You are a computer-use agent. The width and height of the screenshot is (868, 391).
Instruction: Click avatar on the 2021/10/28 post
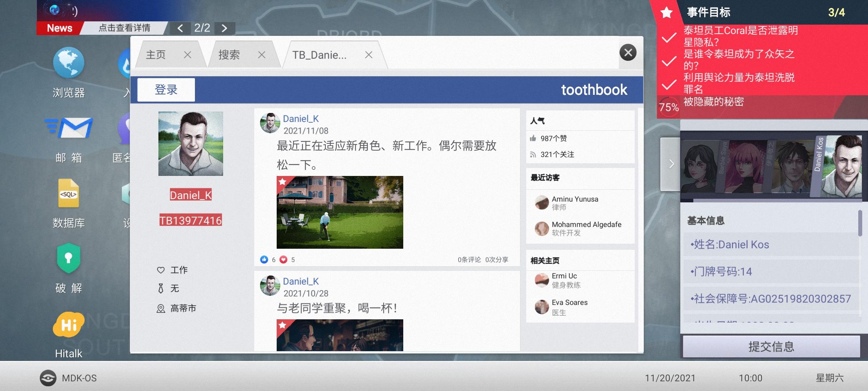[x=270, y=286]
